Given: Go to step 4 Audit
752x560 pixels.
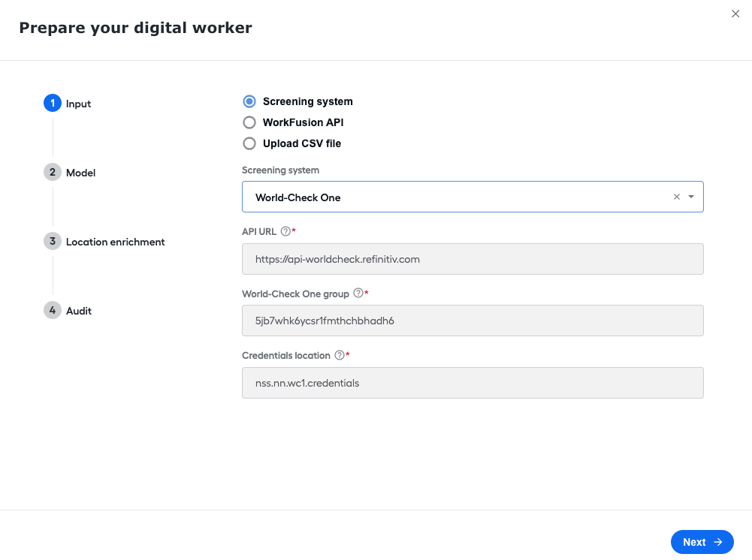Looking at the screenshot, I should tap(68, 311).
